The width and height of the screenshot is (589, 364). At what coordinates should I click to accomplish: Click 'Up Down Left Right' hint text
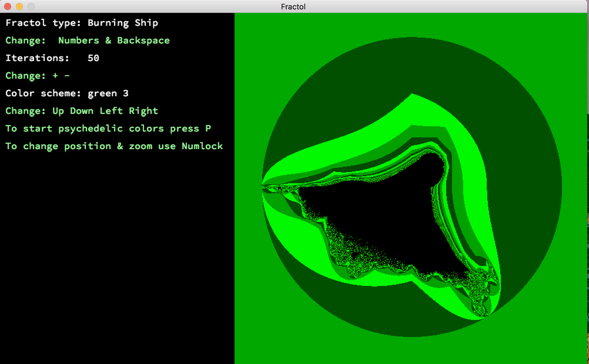(x=105, y=111)
